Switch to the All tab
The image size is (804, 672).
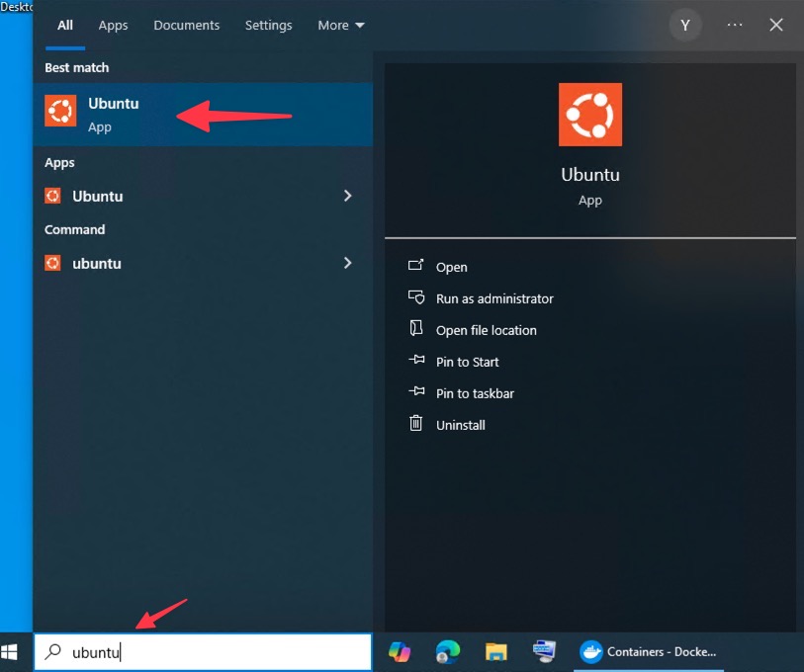(x=65, y=25)
